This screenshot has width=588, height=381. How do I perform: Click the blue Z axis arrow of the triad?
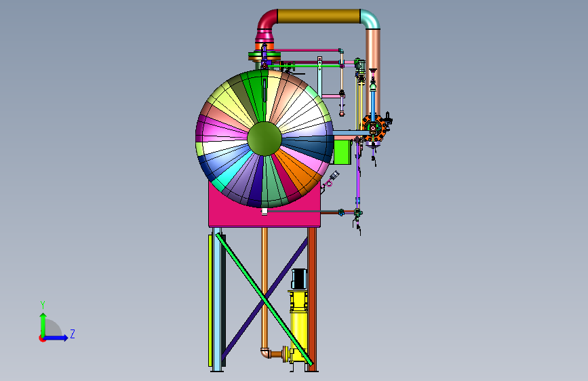[56, 338]
